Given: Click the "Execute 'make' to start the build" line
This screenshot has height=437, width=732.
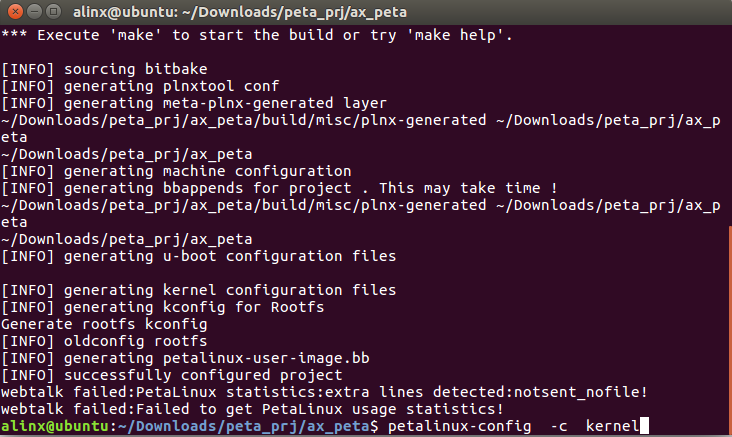Looking at the screenshot, I should (x=257, y=35).
